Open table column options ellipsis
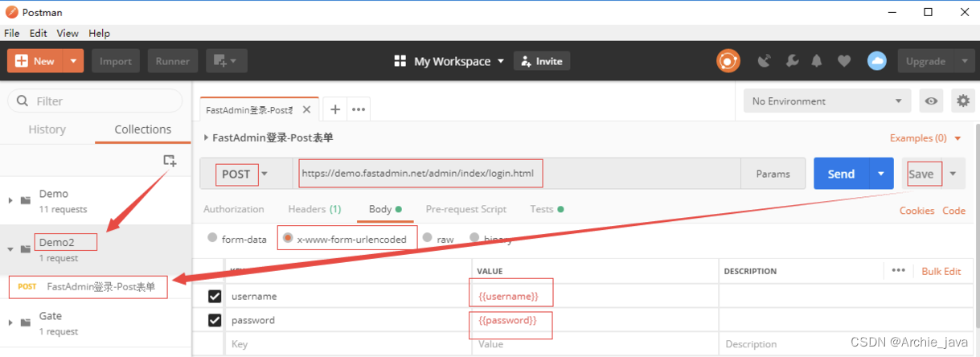Screen dimensions: 980x357 coord(898,271)
